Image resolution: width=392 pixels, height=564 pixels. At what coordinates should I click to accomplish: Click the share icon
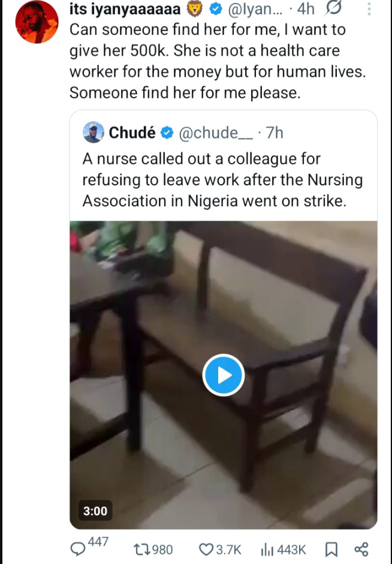coord(361,549)
